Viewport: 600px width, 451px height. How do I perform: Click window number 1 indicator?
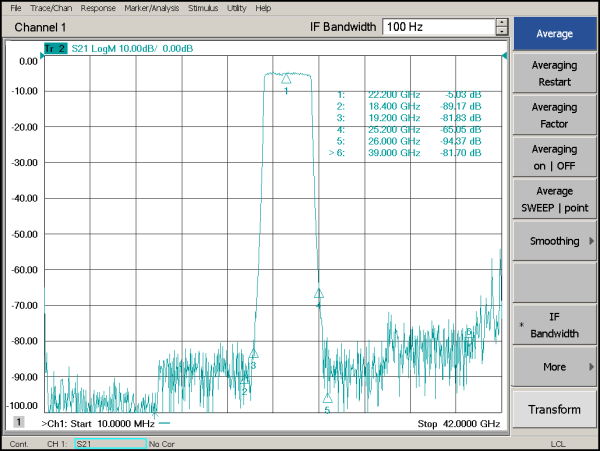click(18, 422)
